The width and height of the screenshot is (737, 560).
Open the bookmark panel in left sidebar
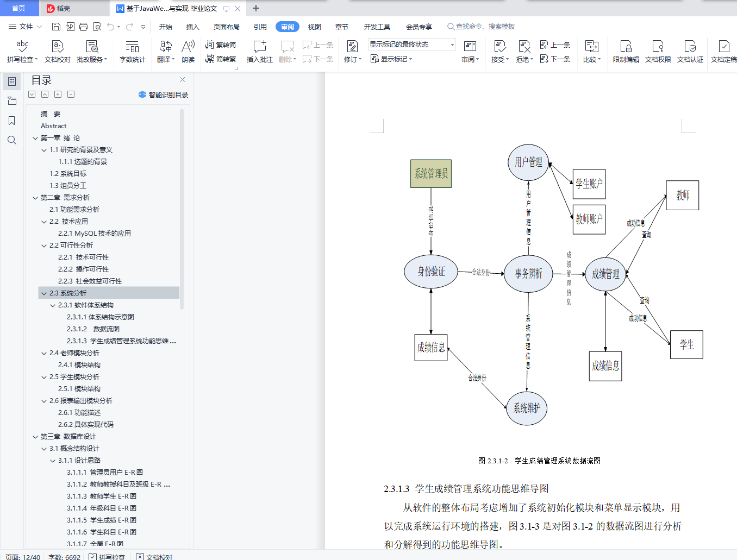12,121
